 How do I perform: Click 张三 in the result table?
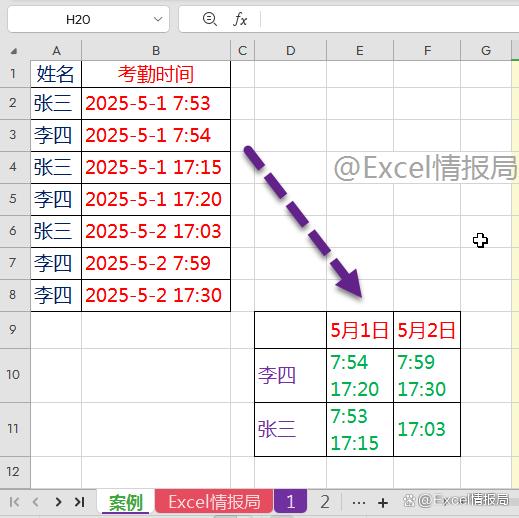[x=290, y=430]
